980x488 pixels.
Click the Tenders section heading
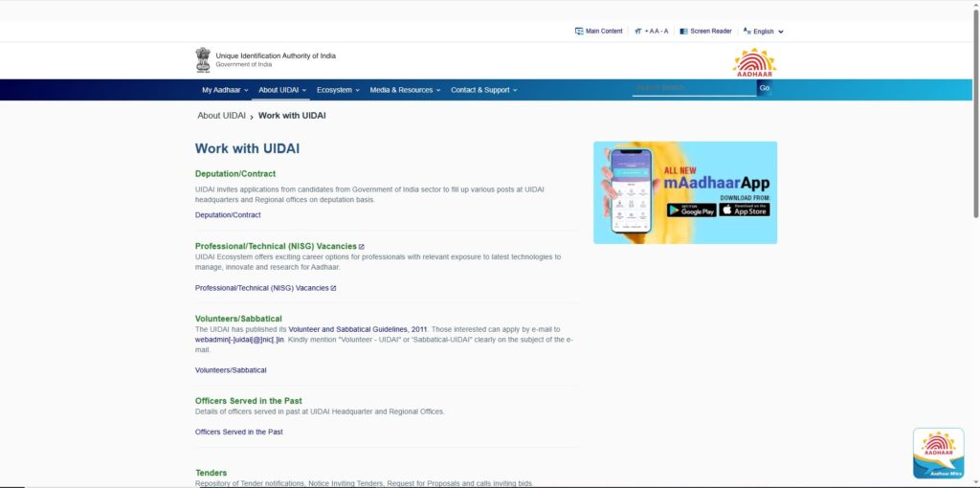(x=211, y=473)
